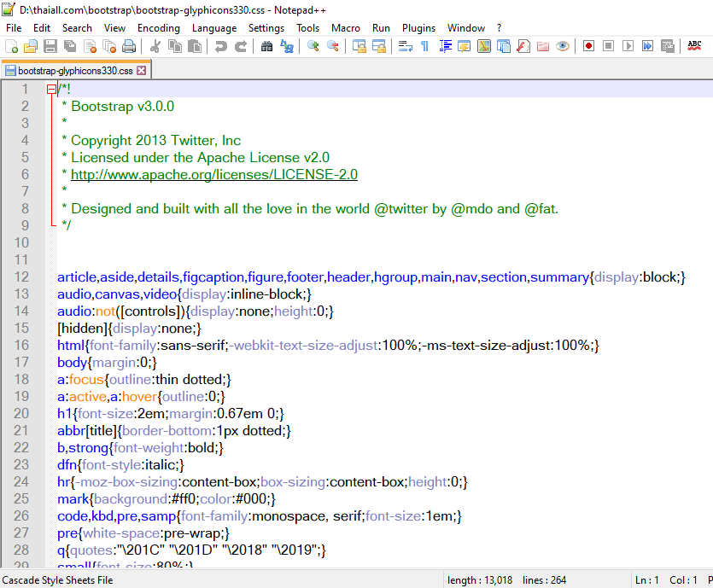713x588 pixels.
Task: Click the Monitoring eye icon
Action: (x=562, y=46)
